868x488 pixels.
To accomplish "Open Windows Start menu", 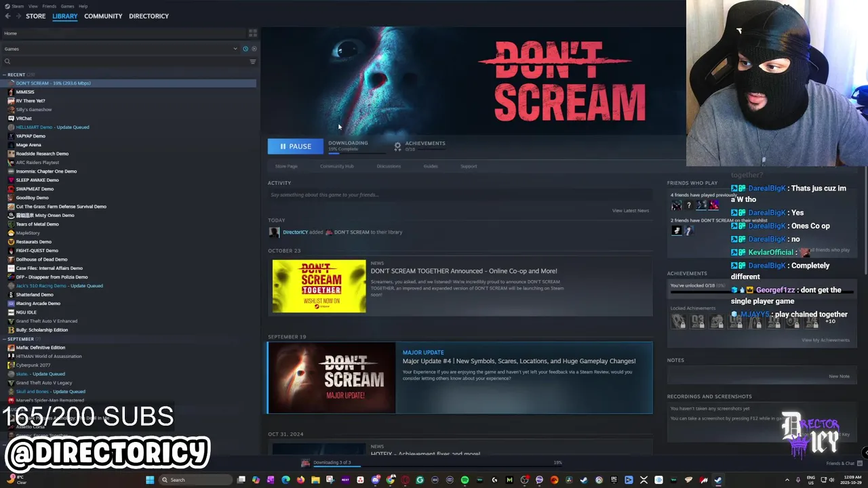I will (150, 480).
